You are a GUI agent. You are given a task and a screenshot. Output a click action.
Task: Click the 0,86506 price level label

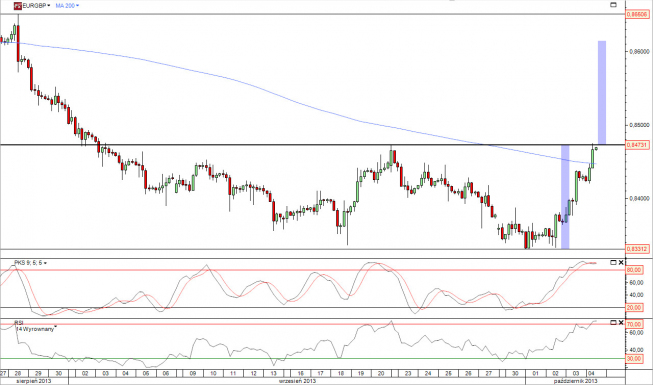[638, 15]
